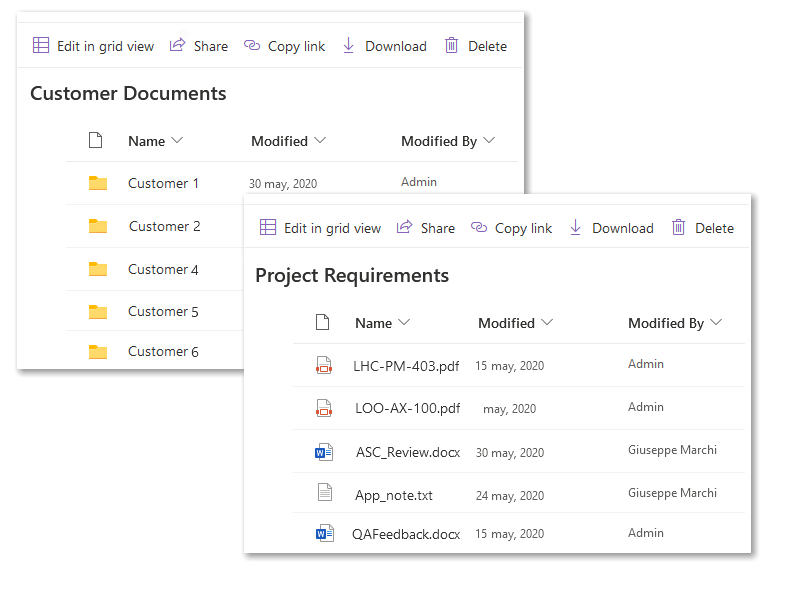Screen dimensions: 800x600
Task: Click Copy link label in Project Requirements toolbar
Action: tap(523, 228)
